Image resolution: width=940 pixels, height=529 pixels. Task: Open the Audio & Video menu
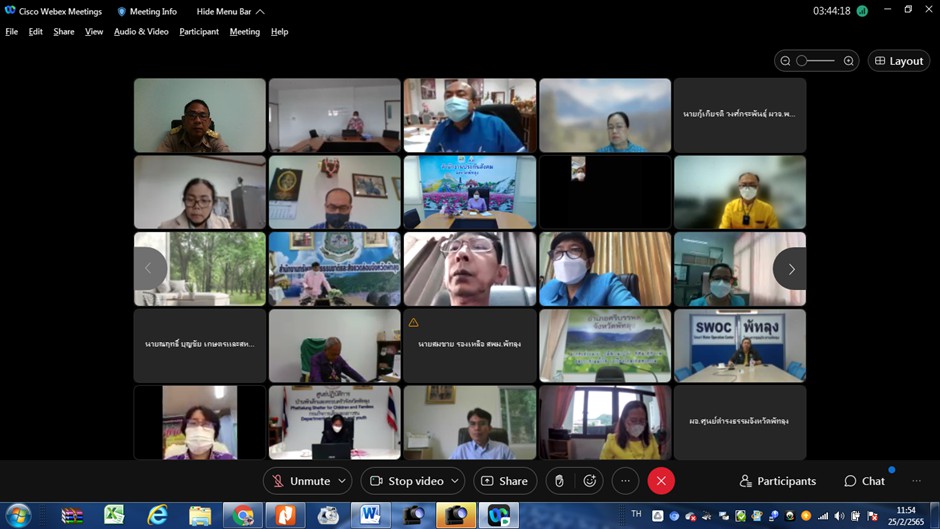141,32
